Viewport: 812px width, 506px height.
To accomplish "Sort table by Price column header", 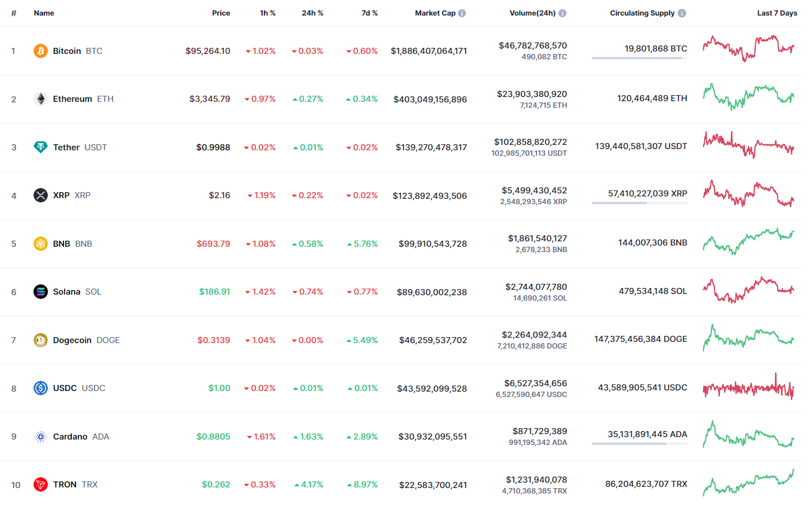I will (x=221, y=13).
